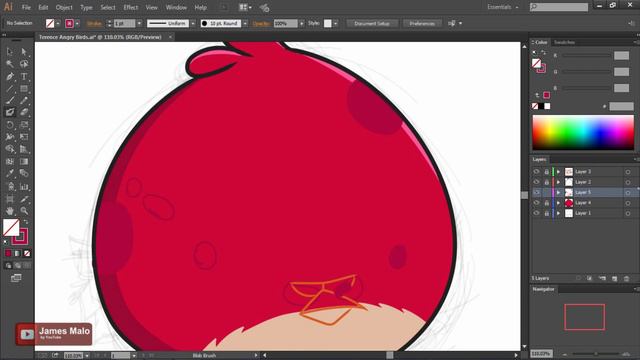
Task: Select the Free Transform tool
Action: (24, 137)
